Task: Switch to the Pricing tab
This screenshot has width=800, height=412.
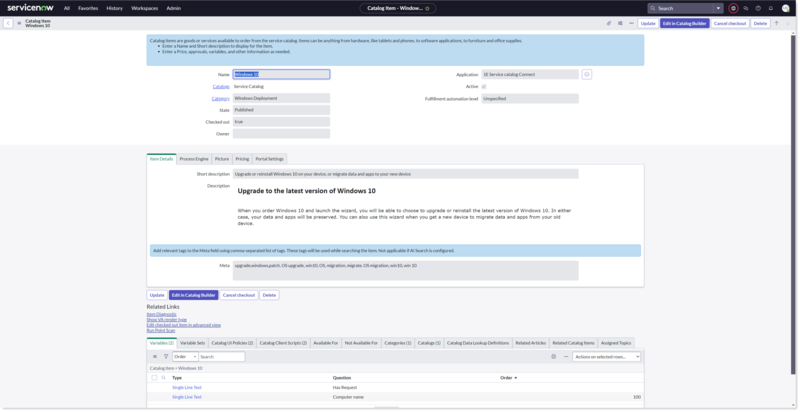Action: click(242, 159)
